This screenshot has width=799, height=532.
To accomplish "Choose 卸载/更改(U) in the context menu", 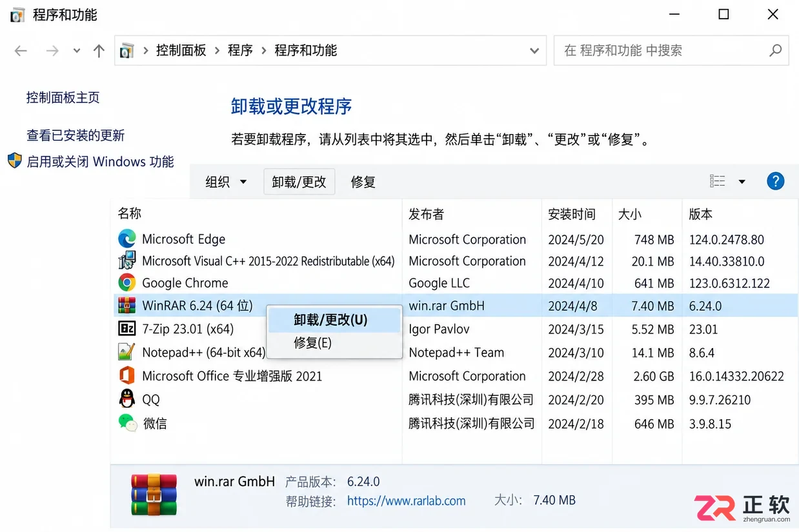I will (334, 320).
